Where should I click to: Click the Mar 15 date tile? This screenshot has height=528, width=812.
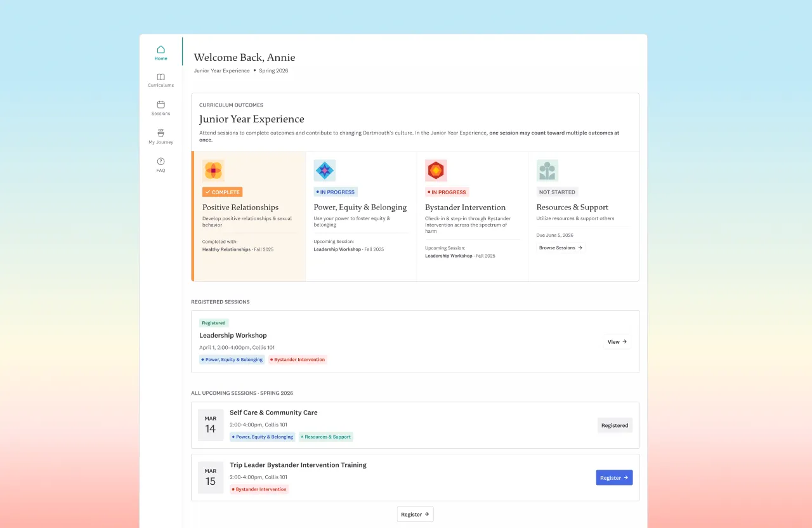tap(211, 477)
